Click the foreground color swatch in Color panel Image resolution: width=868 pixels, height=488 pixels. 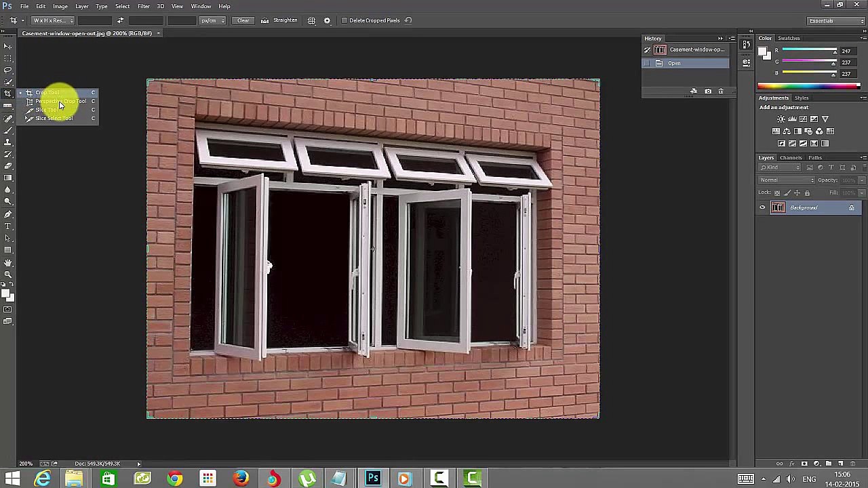[763, 52]
